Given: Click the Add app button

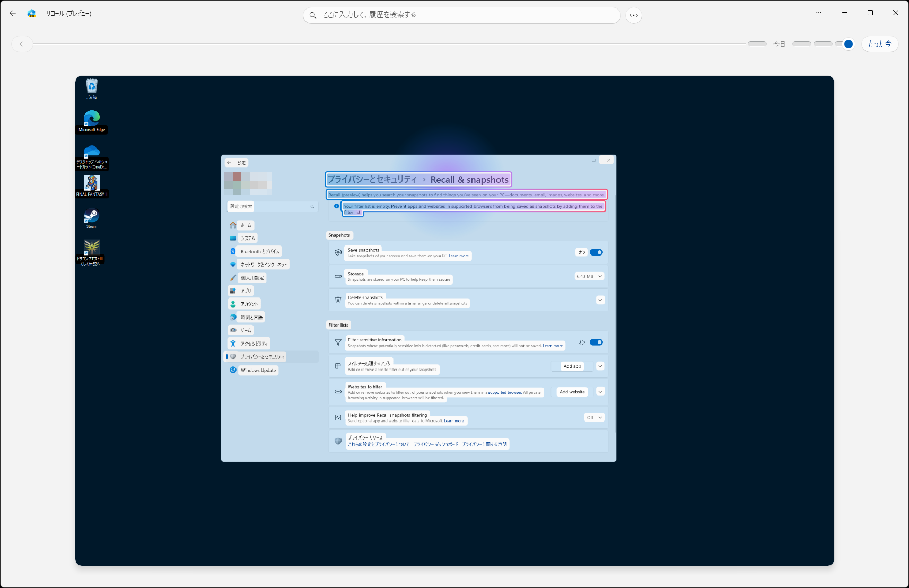Looking at the screenshot, I should click(x=572, y=366).
